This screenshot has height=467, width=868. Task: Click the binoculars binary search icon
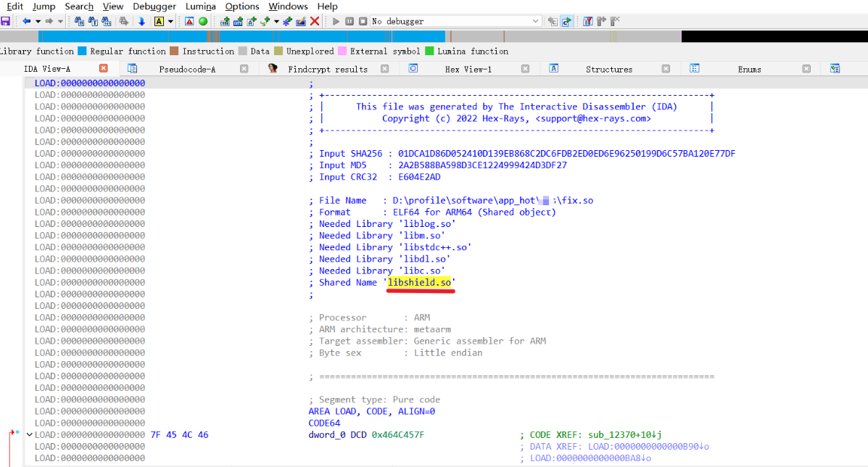coord(107,21)
